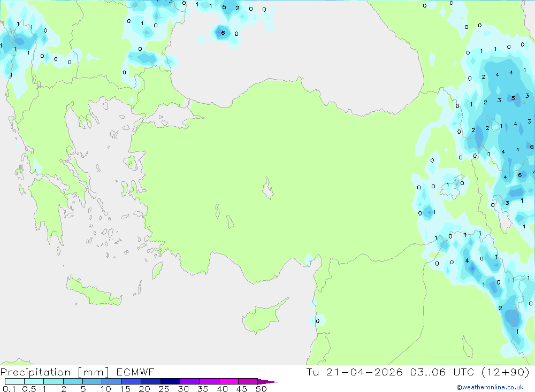Click the island of Crete on the map

tap(94, 291)
